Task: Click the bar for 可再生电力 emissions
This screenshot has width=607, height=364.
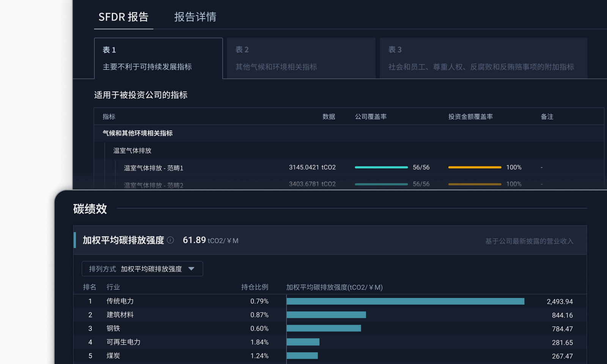Action: 303,342
